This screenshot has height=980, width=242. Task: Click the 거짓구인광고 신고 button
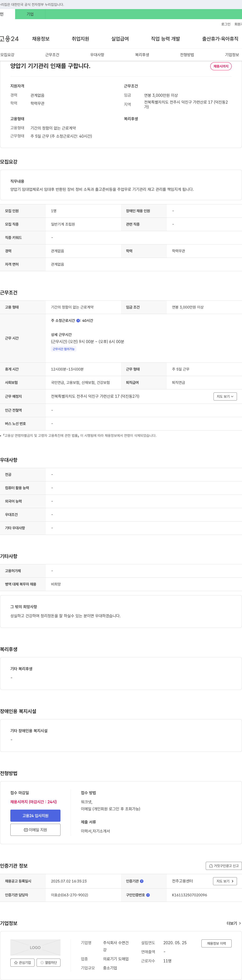pos(224,866)
